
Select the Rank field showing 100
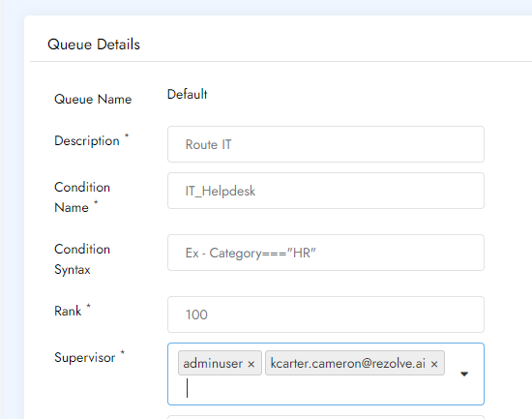(x=326, y=314)
